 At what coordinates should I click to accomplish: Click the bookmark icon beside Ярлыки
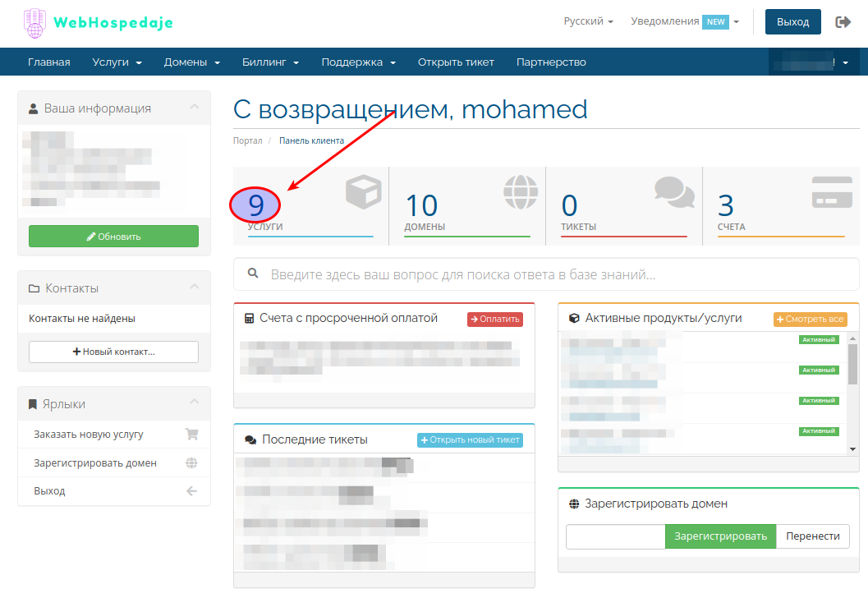33,404
